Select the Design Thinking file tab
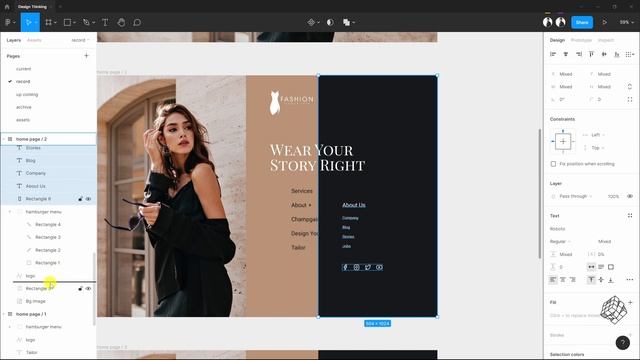 point(32,7)
